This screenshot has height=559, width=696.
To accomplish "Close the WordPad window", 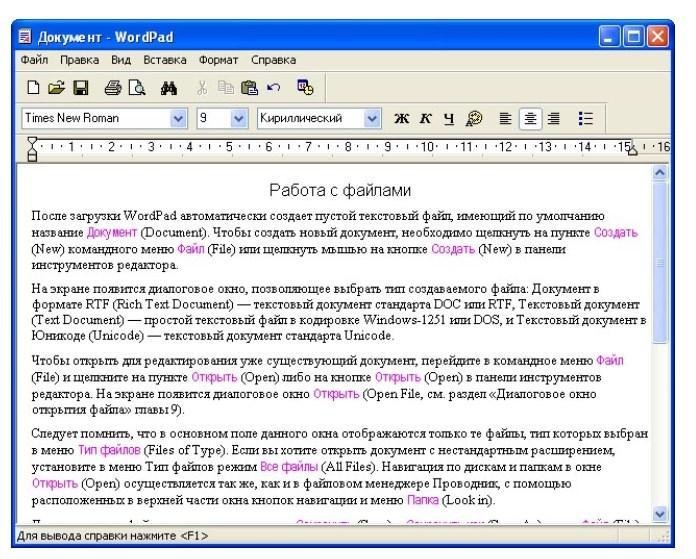I will pos(657,36).
